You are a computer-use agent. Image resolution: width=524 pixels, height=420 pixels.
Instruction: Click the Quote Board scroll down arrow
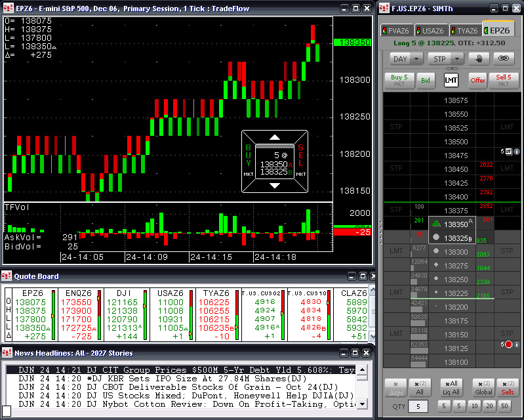373,337
